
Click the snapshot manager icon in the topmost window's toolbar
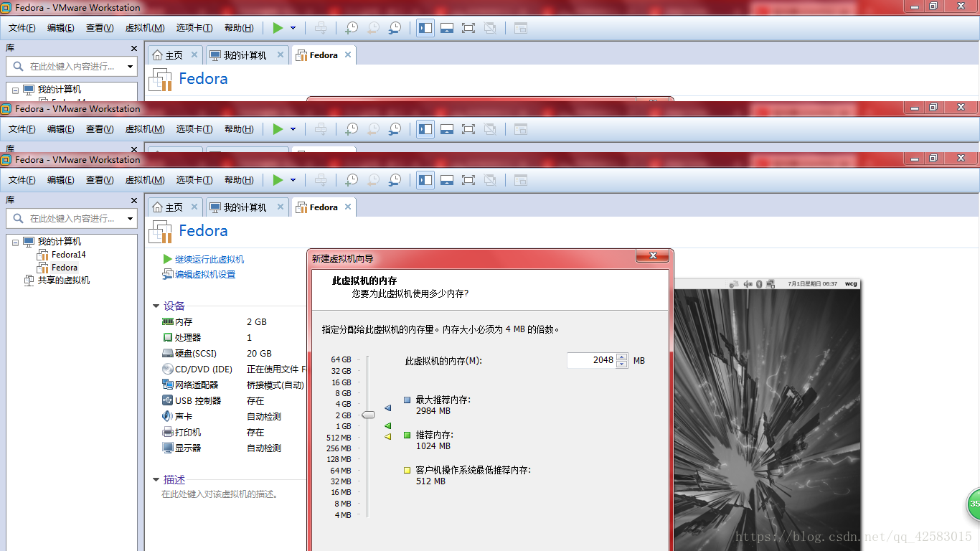point(395,28)
